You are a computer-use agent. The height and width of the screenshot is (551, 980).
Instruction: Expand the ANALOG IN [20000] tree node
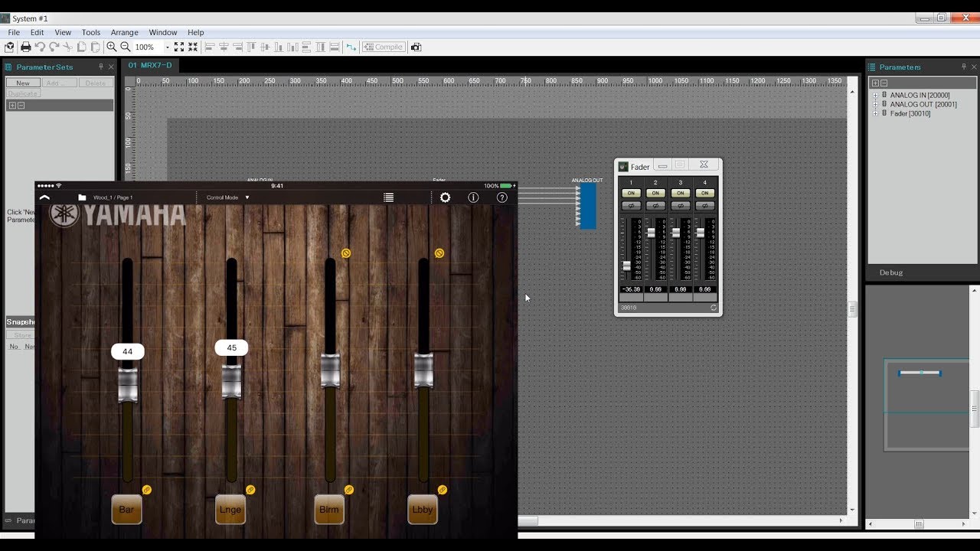pyautogui.click(x=876, y=96)
